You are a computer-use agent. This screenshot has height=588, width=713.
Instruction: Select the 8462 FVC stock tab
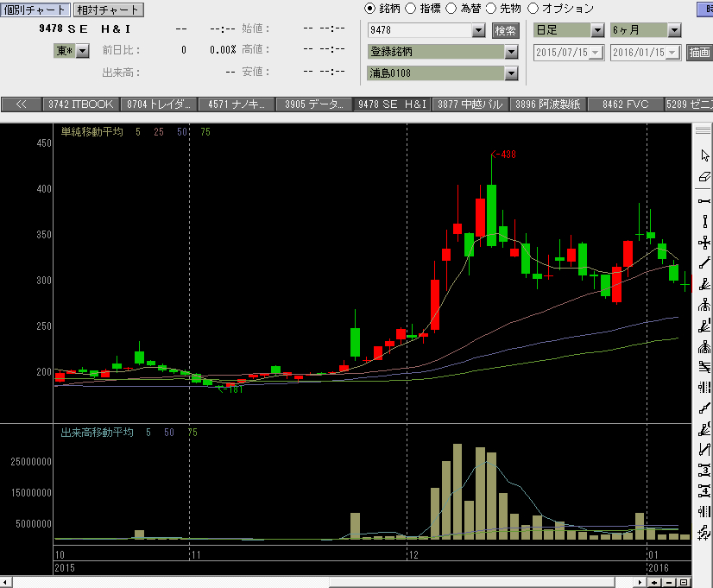tap(626, 104)
